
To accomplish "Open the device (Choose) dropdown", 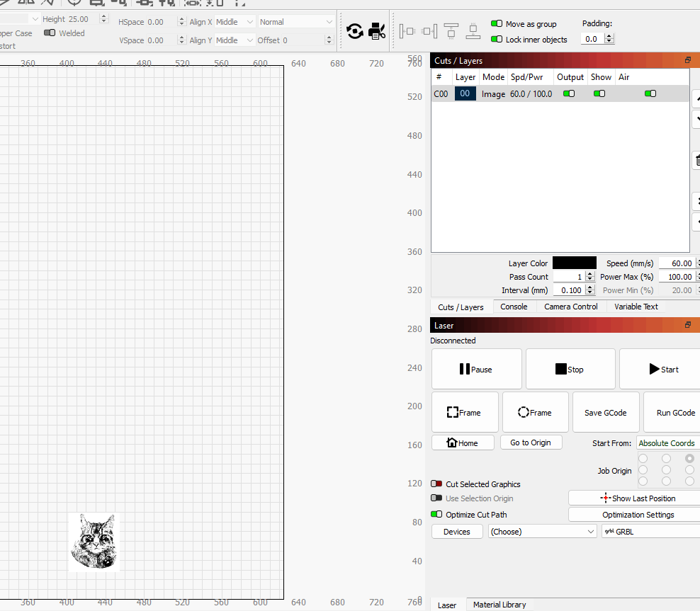I will pos(542,532).
